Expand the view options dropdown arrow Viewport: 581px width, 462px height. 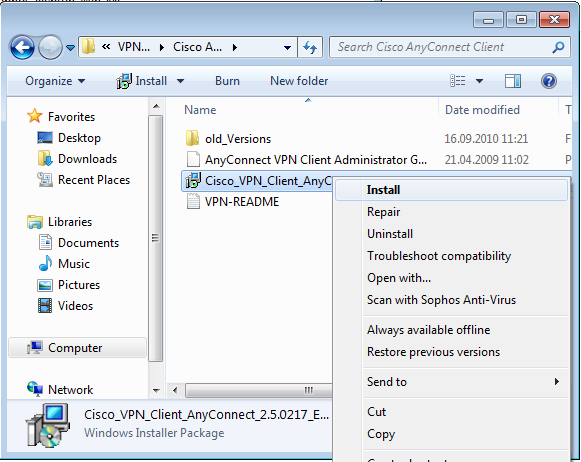tap(479, 81)
